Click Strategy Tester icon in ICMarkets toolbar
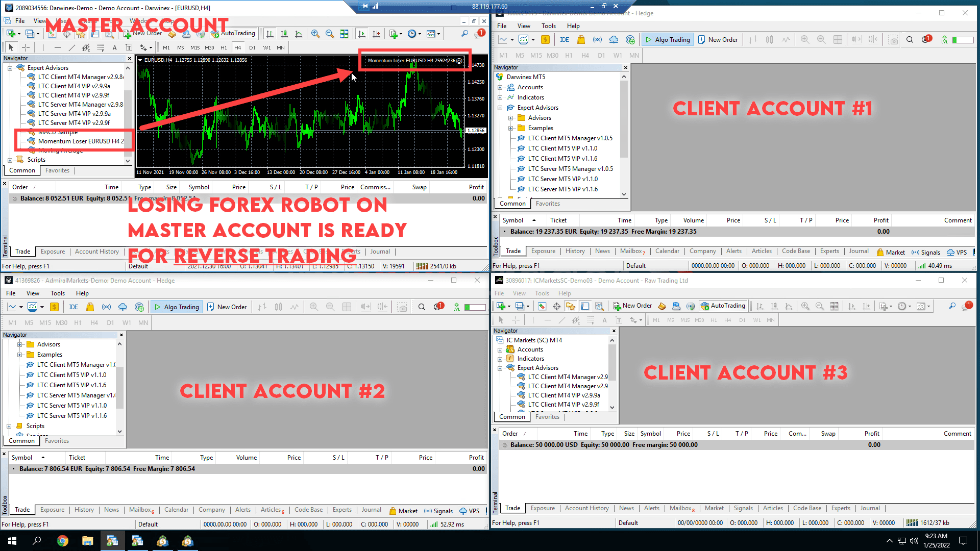This screenshot has width=980, height=551. pos(599,306)
